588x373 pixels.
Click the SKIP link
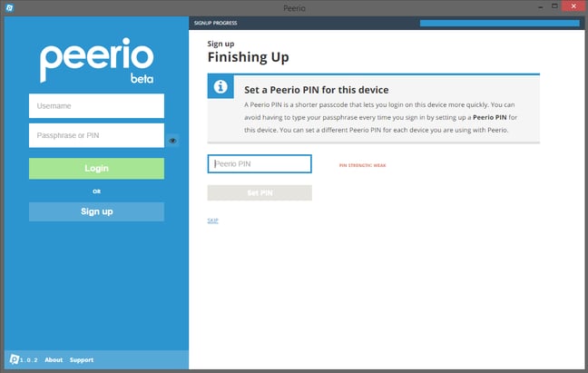click(x=212, y=221)
